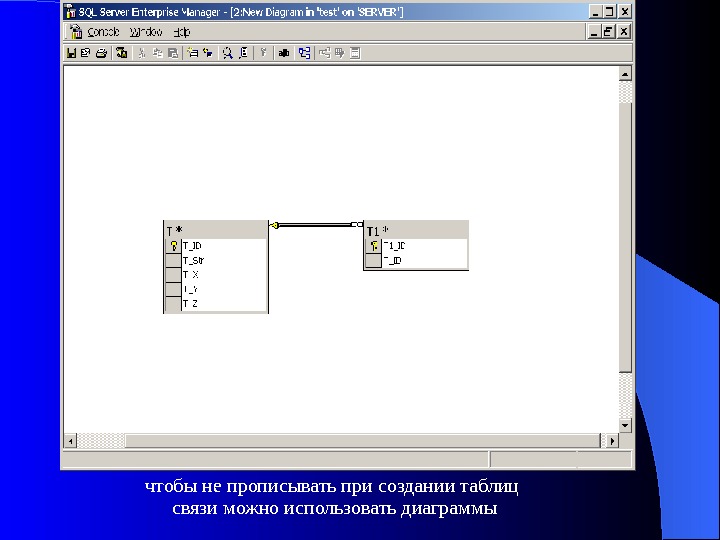This screenshot has height=540, width=720.
Task: Click the vertical scrollbar down arrow
Action: (625, 425)
